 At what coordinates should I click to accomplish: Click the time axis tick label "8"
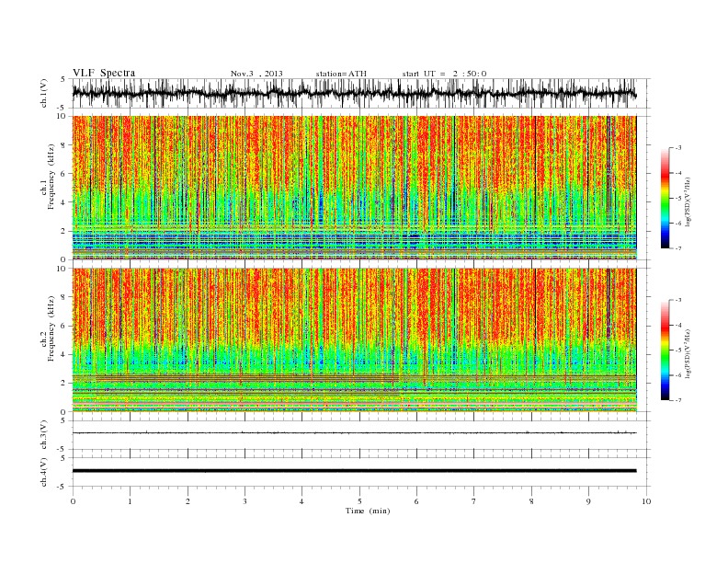[531, 501]
